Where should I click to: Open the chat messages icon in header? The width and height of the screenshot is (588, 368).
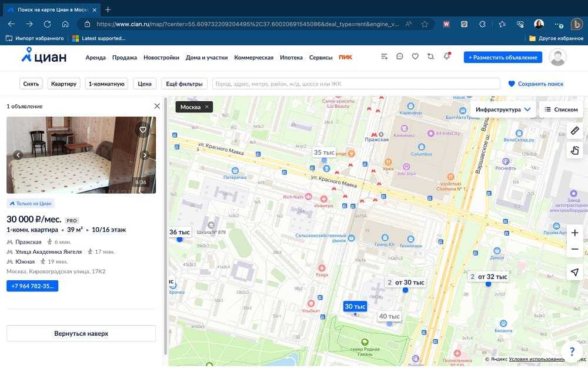[400, 57]
